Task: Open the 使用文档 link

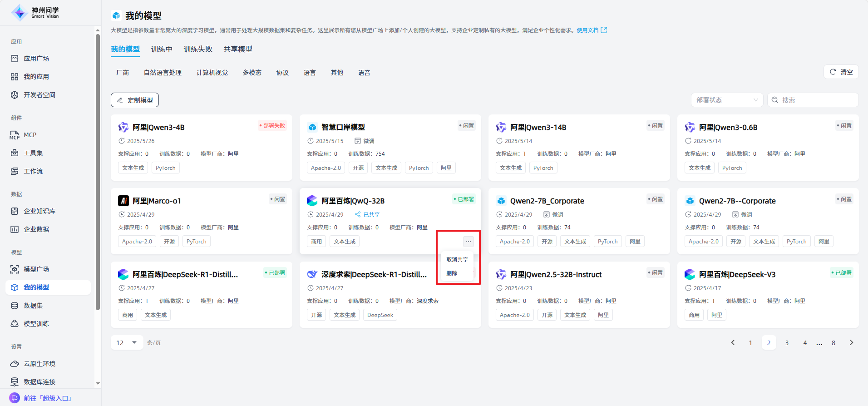Action: 587,30
